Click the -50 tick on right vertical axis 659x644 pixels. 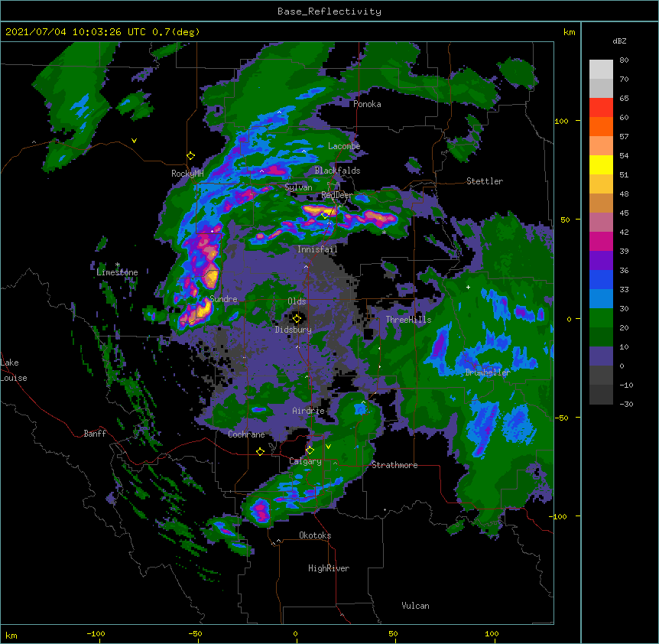[561, 418]
